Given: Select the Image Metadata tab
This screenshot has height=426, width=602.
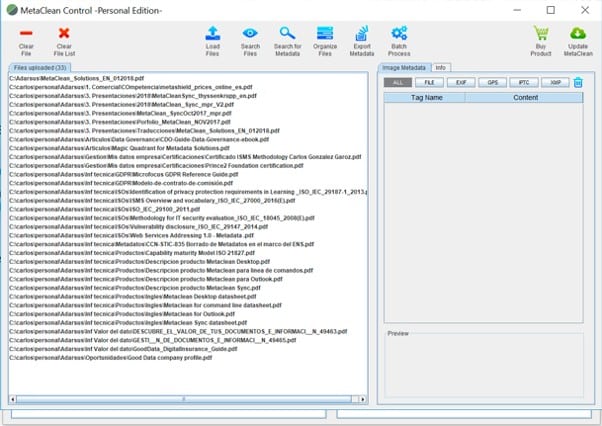Looking at the screenshot, I should [404, 67].
